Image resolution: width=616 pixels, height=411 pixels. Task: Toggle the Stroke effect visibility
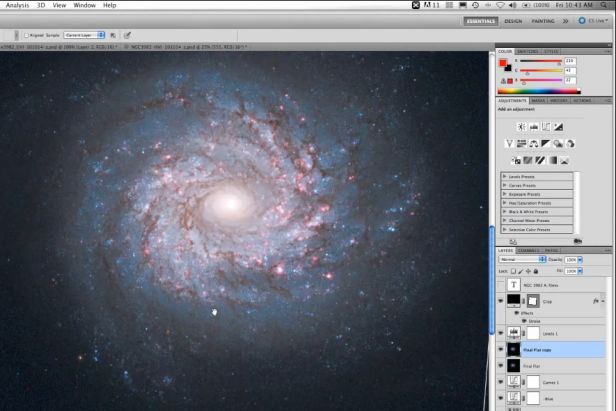coord(524,321)
